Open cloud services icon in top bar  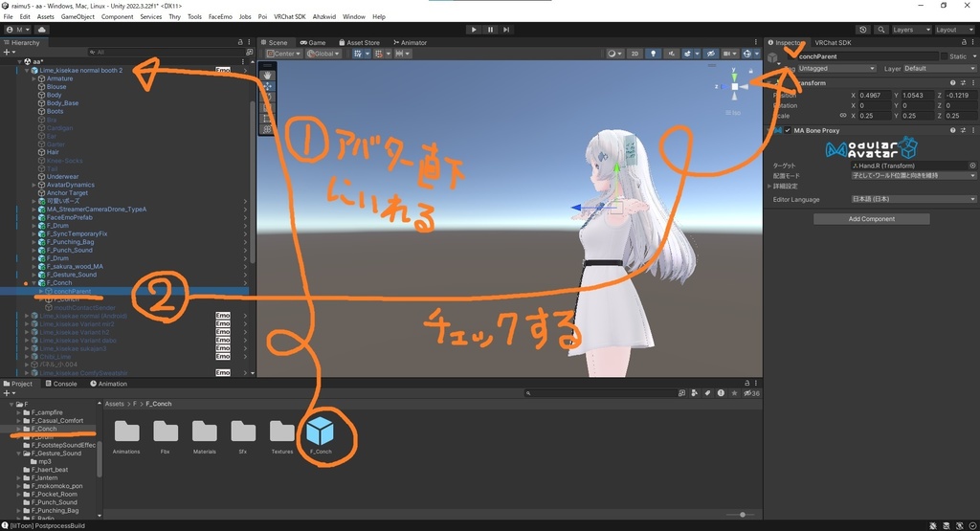click(42, 30)
